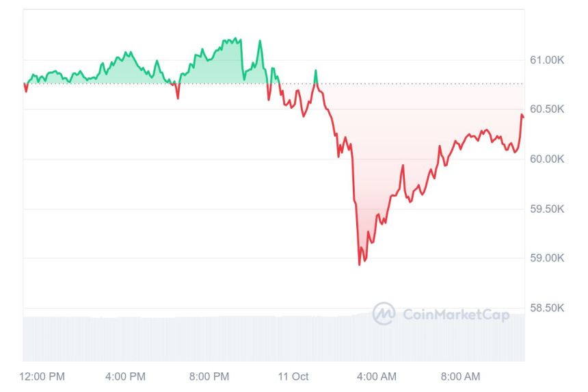Image resolution: width=588 pixels, height=392 pixels.
Task: Select the 8:00 AM time label
Action: [x=460, y=376]
